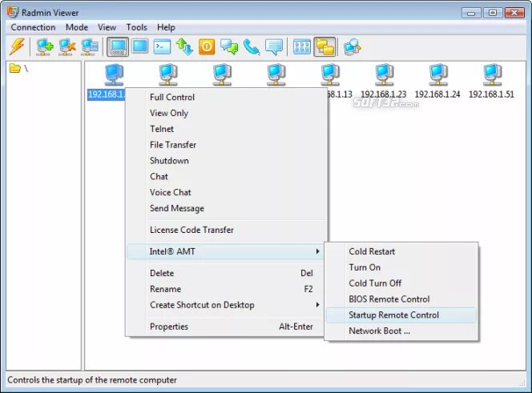This screenshot has height=393, width=532.
Task: Choose View Only in context menu
Action: click(227, 113)
